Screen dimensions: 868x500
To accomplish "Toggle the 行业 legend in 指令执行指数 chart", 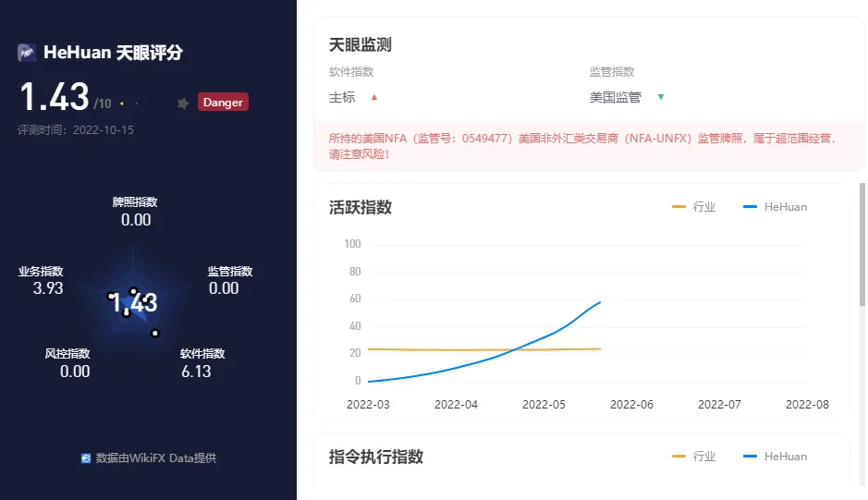I will (693, 457).
